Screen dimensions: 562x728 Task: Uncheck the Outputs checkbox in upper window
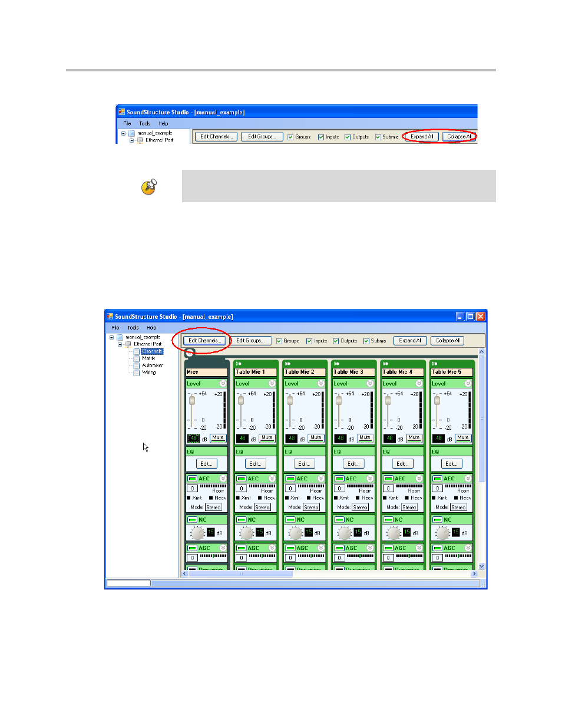click(x=348, y=137)
